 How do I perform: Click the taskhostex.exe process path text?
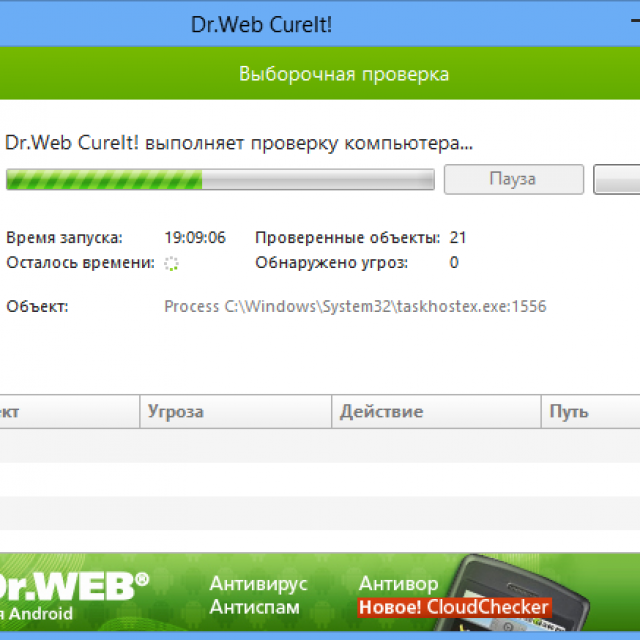pos(355,306)
